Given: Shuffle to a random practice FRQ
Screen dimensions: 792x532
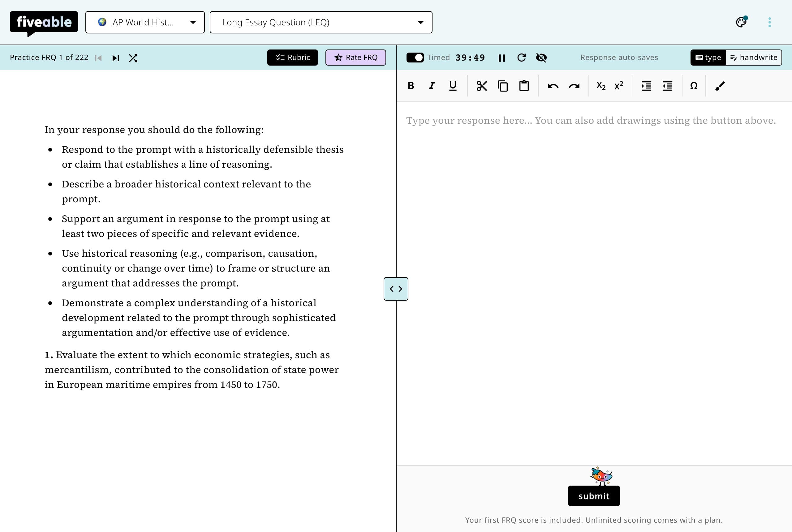Looking at the screenshot, I should [133, 58].
